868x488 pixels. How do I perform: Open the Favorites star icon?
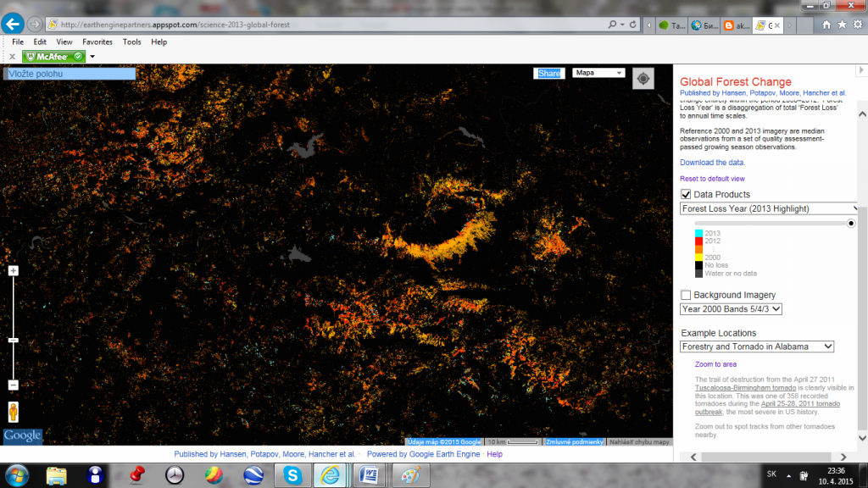(x=842, y=25)
